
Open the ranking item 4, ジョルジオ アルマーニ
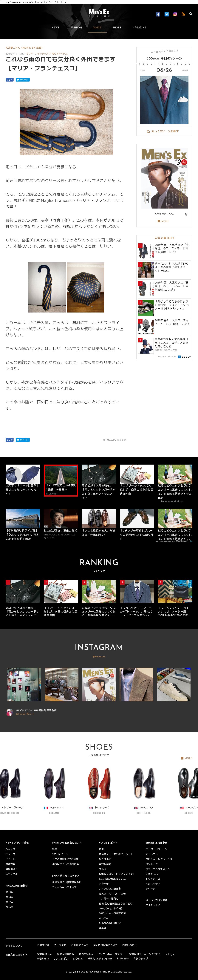tap(137, 598)
